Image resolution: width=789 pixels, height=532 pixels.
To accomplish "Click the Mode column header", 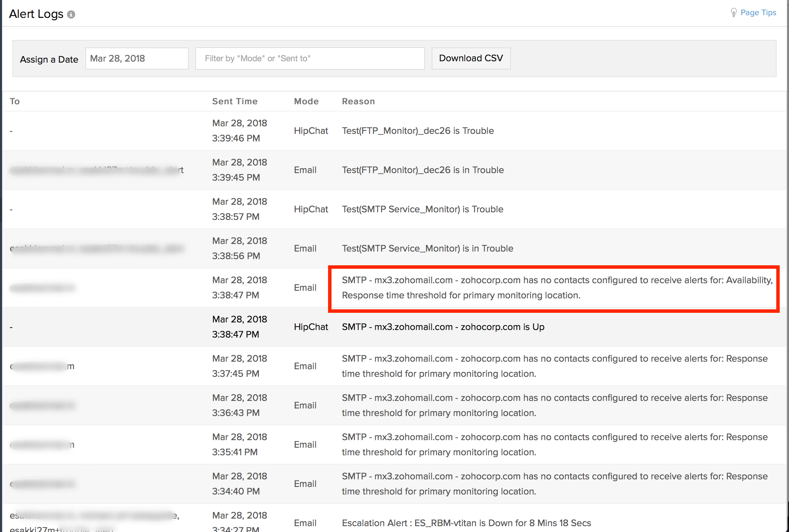I will [x=306, y=101].
